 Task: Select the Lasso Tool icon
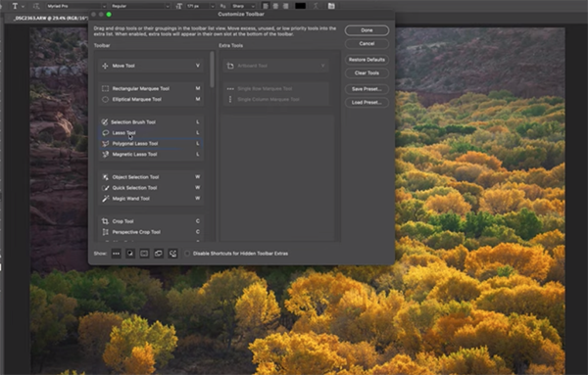click(106, 132)
